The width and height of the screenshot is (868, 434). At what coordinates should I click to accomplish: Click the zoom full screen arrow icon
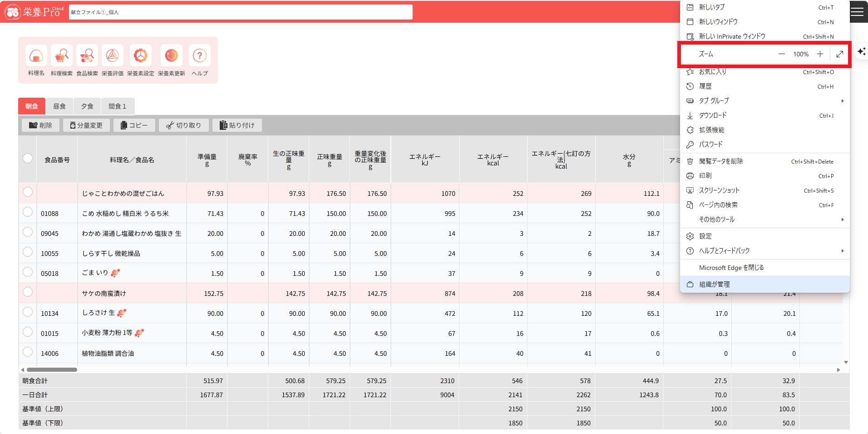pos(839,54)
